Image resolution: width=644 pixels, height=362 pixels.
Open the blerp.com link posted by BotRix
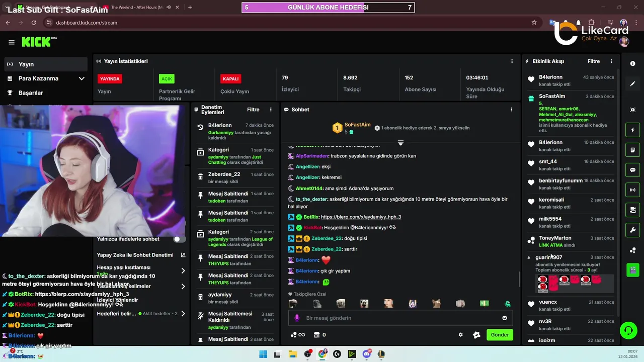click(361, 217)
